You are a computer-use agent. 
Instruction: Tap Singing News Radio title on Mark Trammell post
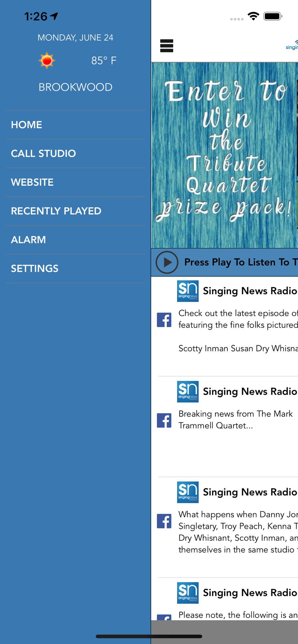[x=250, y=392]
